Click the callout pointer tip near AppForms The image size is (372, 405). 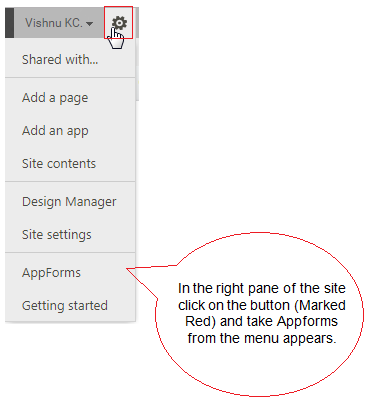click(x=128, y=269)
